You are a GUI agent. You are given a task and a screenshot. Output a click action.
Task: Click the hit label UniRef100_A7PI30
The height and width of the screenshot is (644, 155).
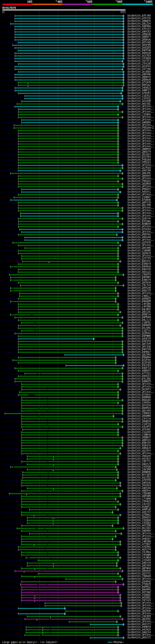139,18
